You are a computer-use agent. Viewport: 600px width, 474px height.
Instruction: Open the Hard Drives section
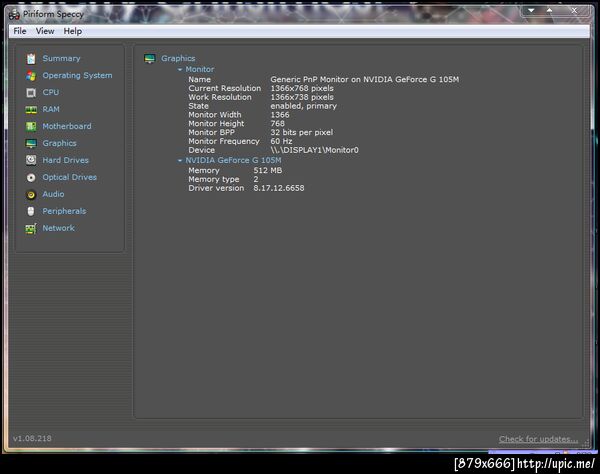(x=65, y=160)
